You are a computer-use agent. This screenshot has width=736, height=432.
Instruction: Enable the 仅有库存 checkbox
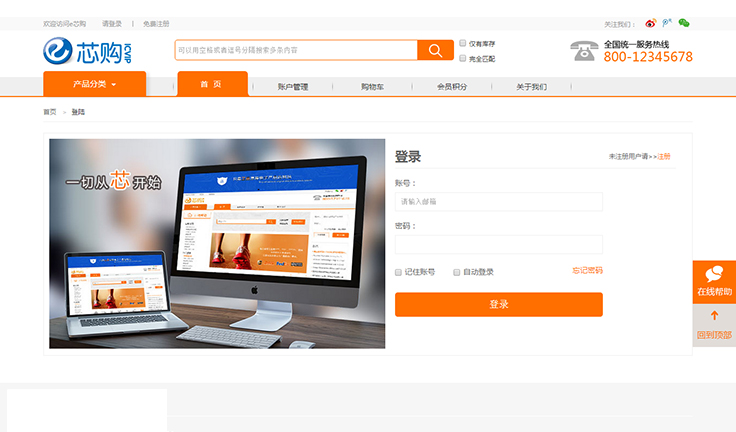463,43
